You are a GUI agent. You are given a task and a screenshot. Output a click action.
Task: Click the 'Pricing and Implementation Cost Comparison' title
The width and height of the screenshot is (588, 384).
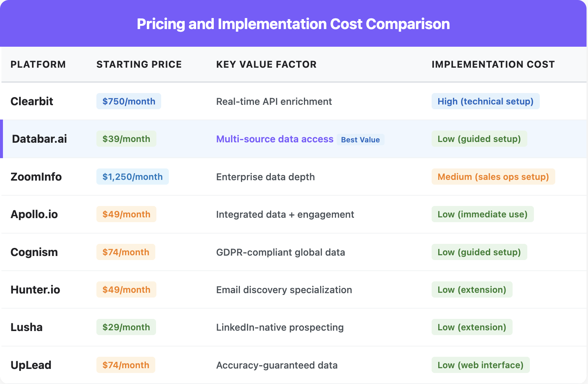tap(293, 24)
